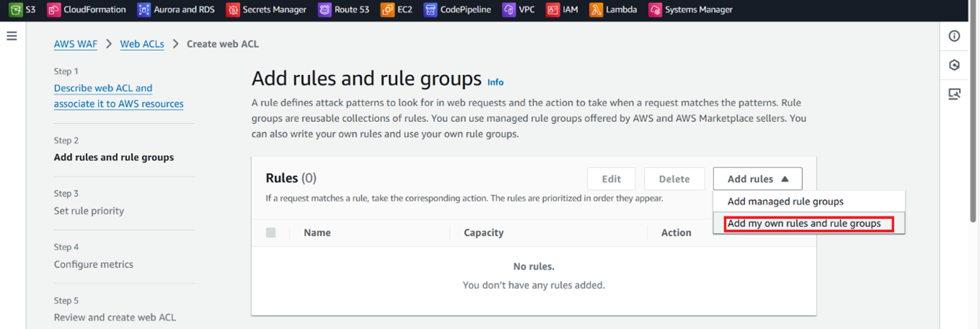Go to Web ACLs breadcrumb link

(142, 44)
